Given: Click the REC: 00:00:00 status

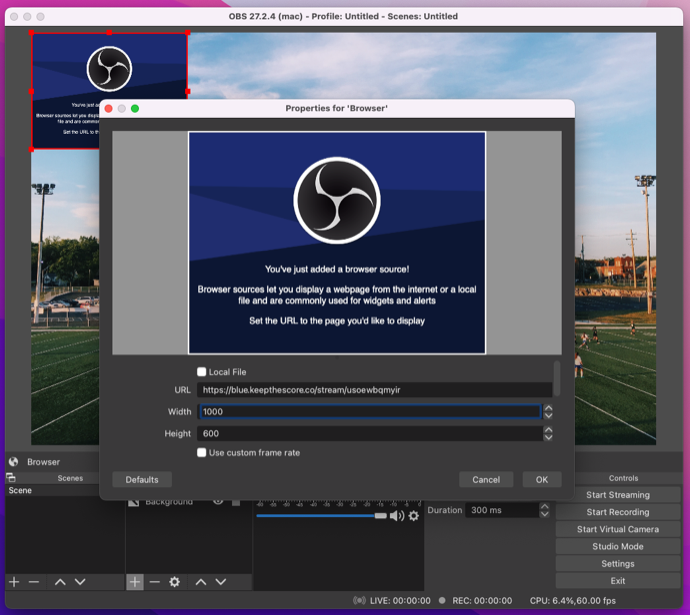Looking at the screenshot, I should click(x=482, y=600).
